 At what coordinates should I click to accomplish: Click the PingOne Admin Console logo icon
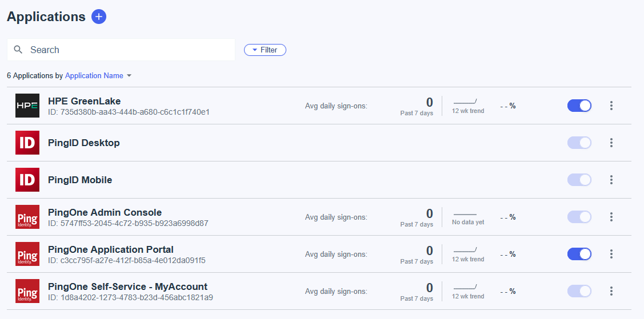coord(27,217)
